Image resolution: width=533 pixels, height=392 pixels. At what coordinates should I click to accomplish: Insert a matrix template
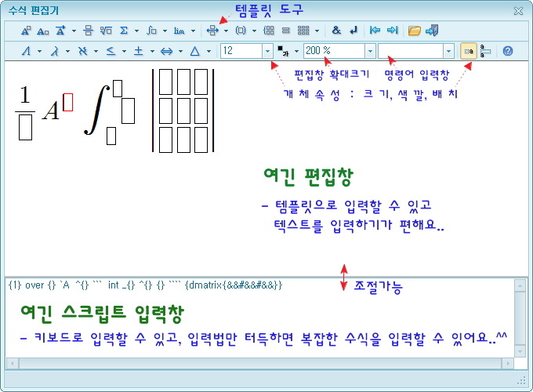(x=303, y=31)
